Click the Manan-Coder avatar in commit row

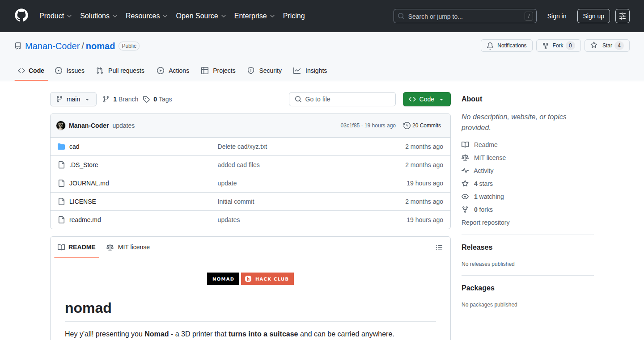tap(61, 126)
